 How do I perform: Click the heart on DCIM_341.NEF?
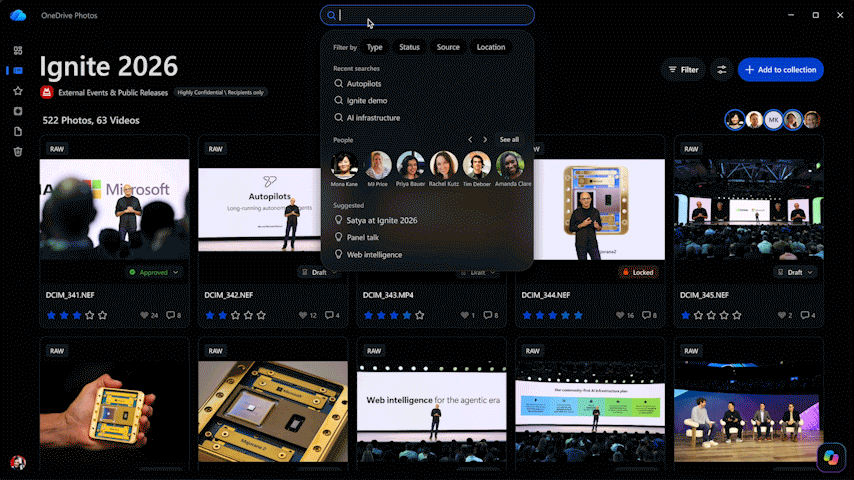pyautogui.click(x=144, y=315)
